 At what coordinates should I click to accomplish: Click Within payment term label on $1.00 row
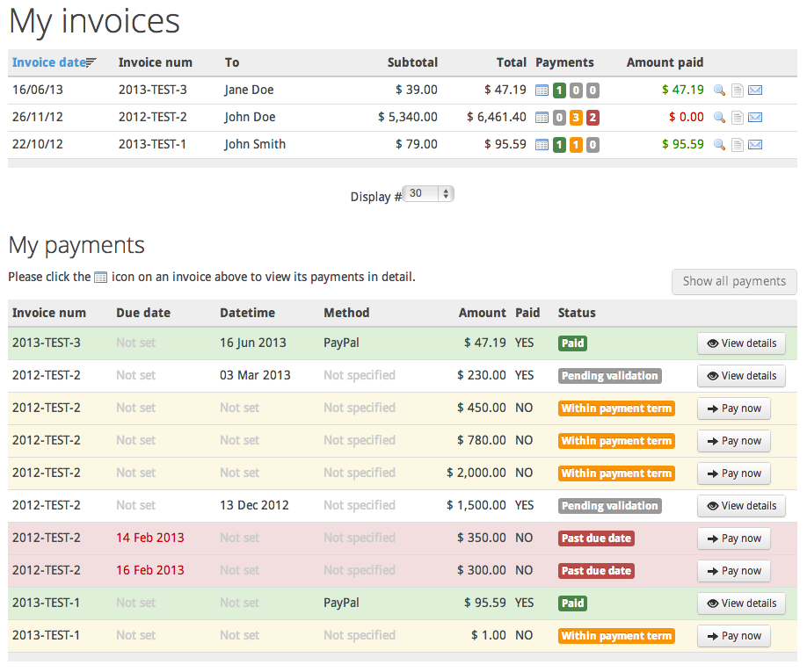(x=616, y=636)
